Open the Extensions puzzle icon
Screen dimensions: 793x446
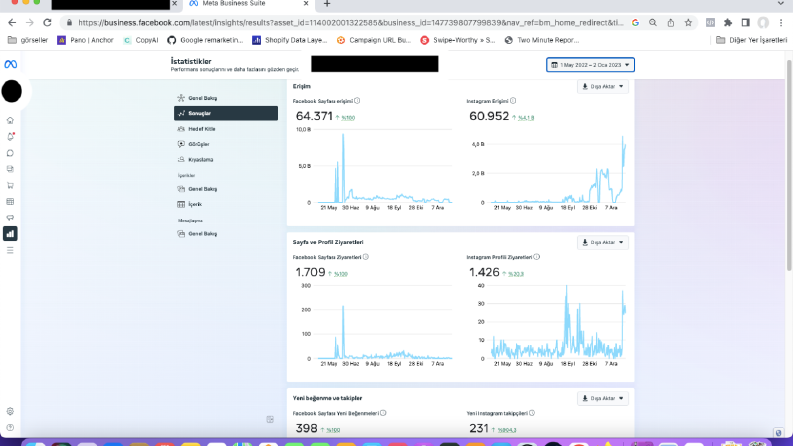click(x=728, y=22)
